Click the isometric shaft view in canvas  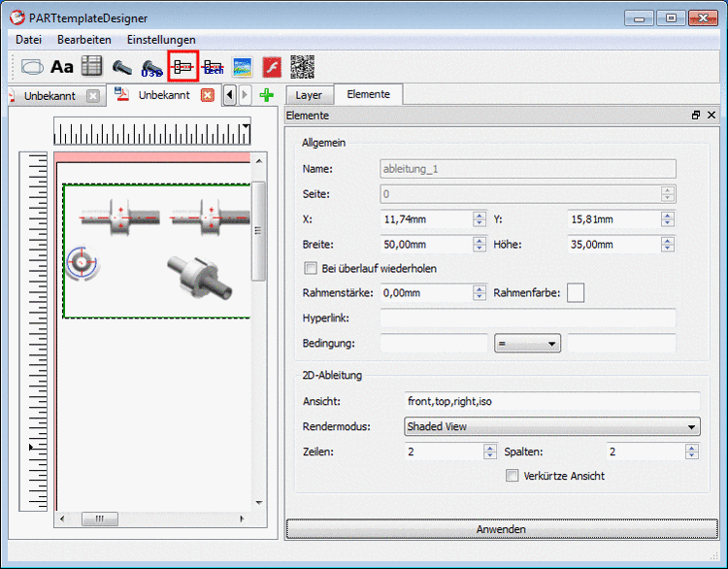[200, 277]
